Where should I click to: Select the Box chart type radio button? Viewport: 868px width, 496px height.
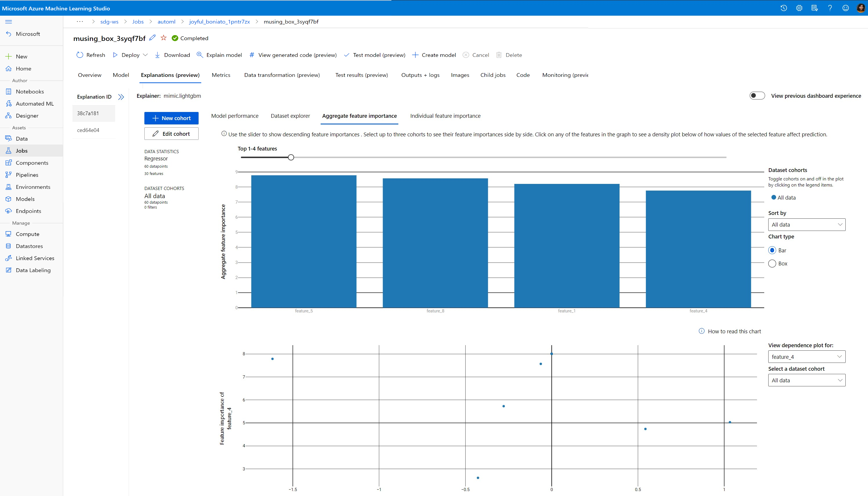point(772,264)
